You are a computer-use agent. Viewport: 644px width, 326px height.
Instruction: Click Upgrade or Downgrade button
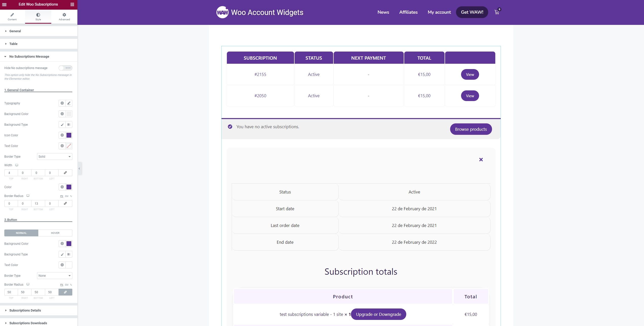[x=379, y=314]
